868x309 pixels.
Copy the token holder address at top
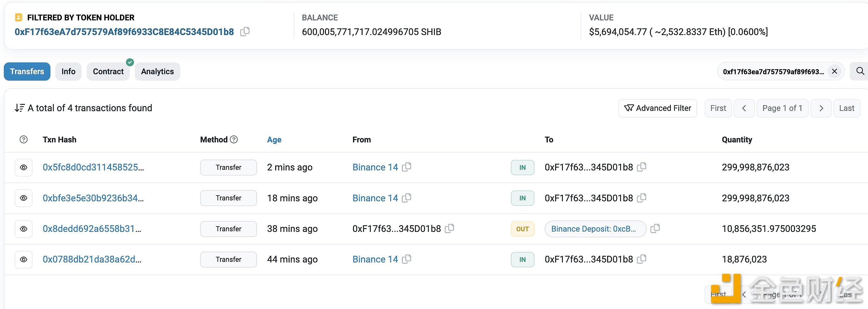coord(245,32)
